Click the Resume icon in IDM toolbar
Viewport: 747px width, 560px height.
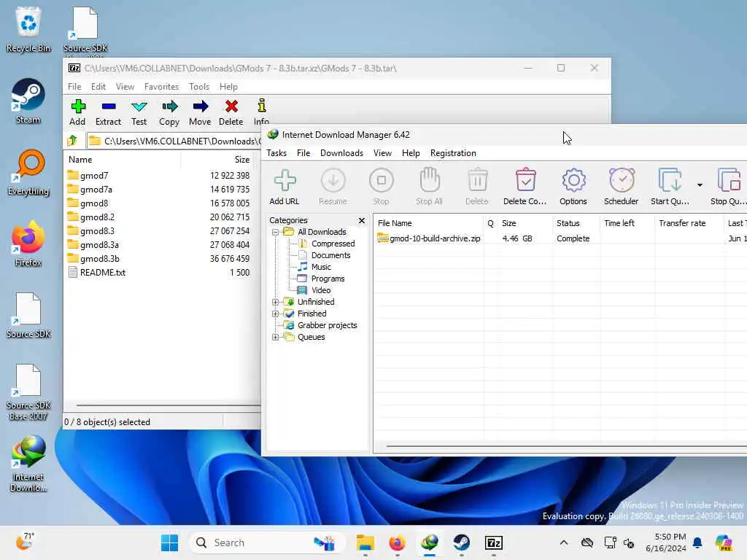tap(333, 181)
